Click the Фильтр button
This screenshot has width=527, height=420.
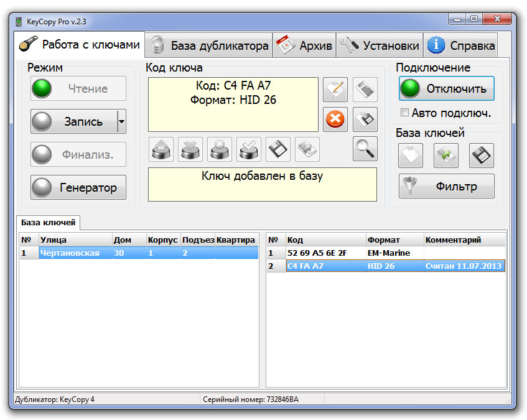click(447, 186)
